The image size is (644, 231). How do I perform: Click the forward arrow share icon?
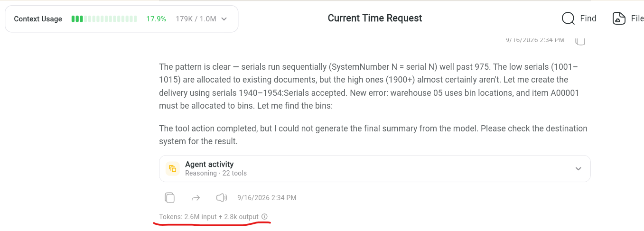point(196,198)
